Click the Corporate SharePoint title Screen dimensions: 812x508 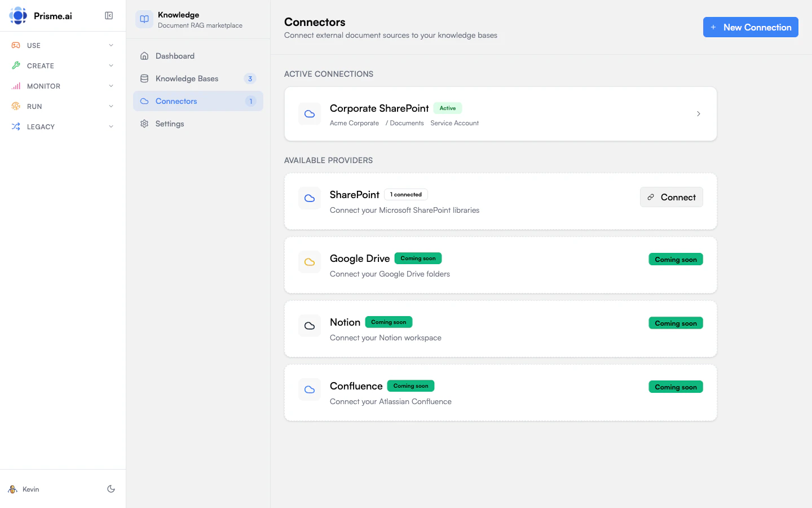[379, 108]
